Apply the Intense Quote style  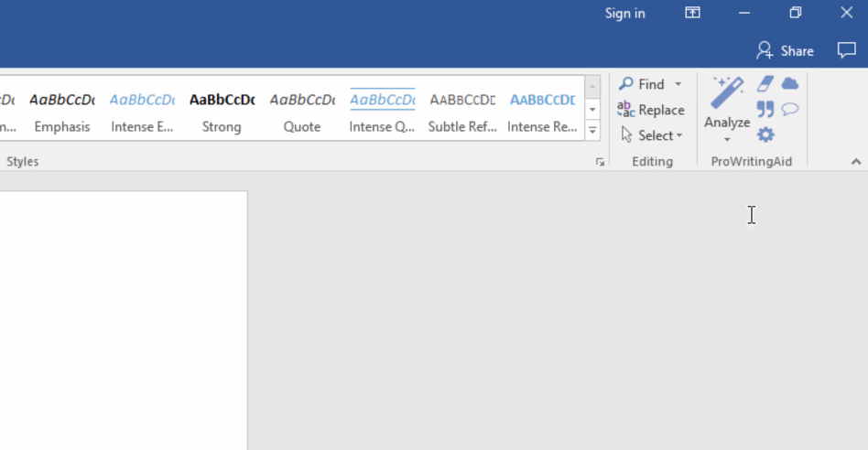pyautogui.click(x=382, y=112)
